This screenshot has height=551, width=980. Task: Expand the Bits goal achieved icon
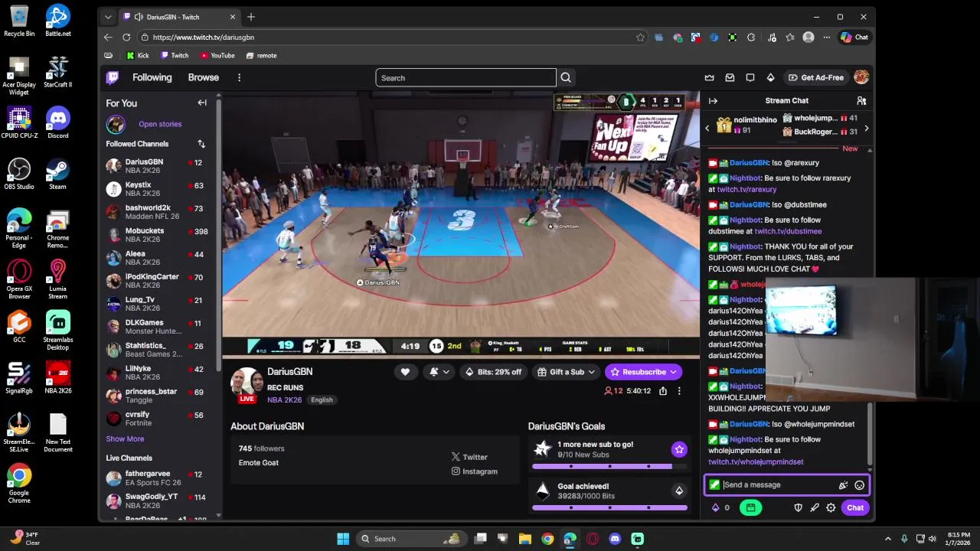(x=679, y=491)
